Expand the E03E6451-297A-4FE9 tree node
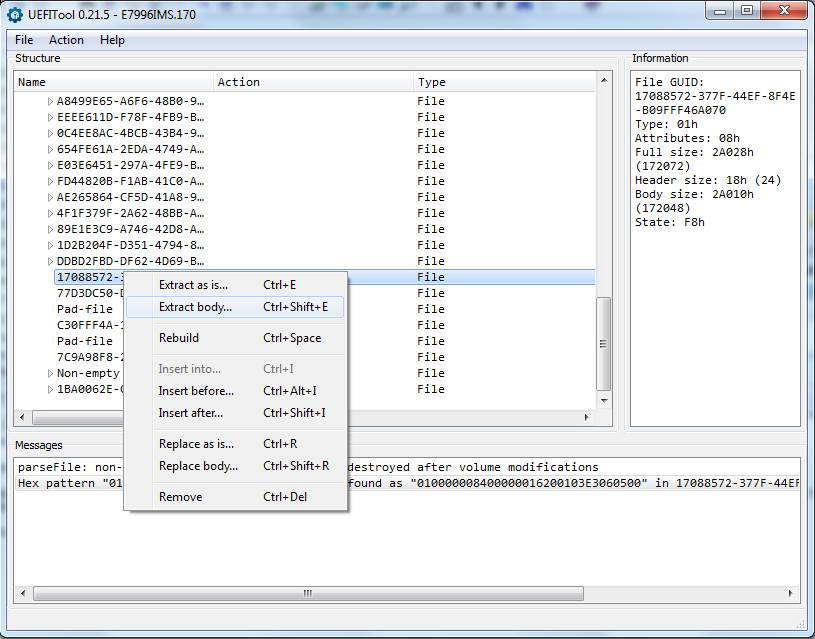 [50, 165]
